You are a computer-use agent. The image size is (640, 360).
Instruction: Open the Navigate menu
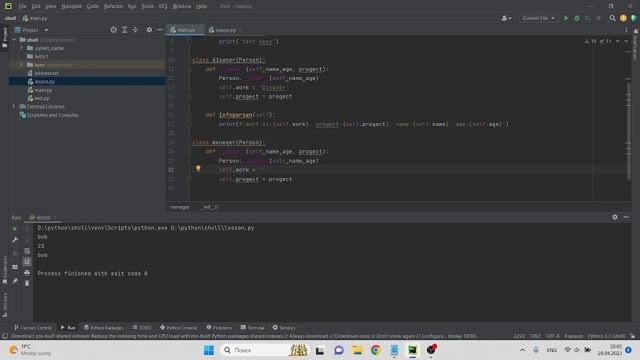[71, 6]
